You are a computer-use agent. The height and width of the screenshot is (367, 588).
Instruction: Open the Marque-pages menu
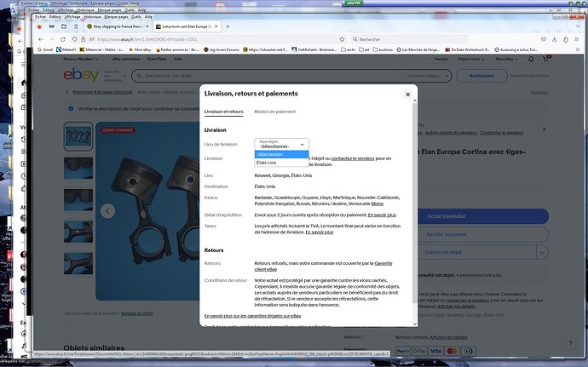[x=116, y=17]
